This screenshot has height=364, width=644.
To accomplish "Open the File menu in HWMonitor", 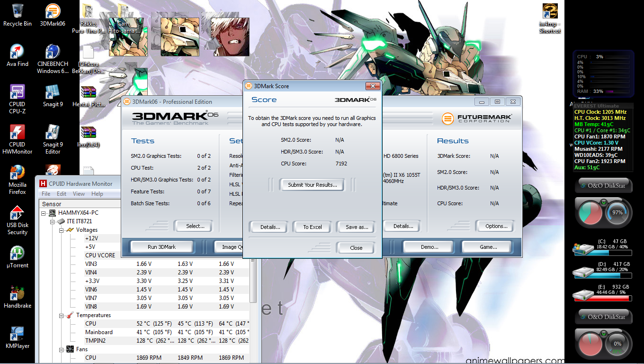I will (x=46, y=194).
